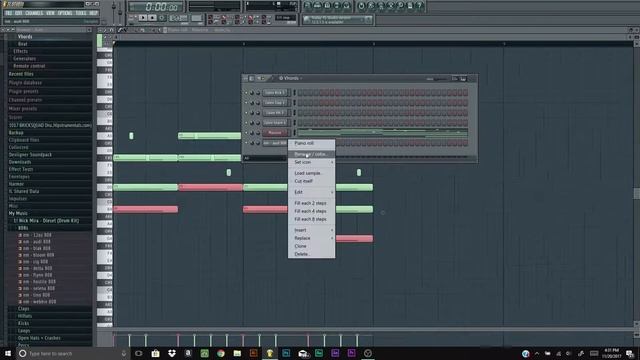Mute the audi 808 channel via its LED
640x360 pixels.
tap(246, 143)
